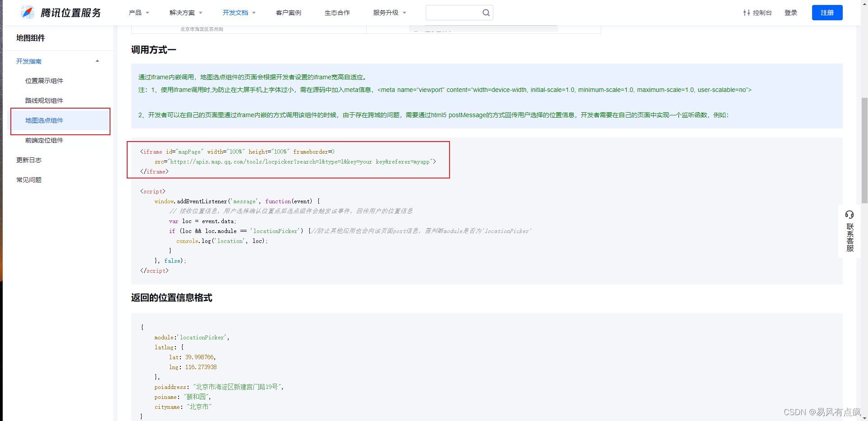Image resolution: width=868 pixels, height=421 pixels.
Task: Click the 控制台 console icon
Action: tap(746, 13)
